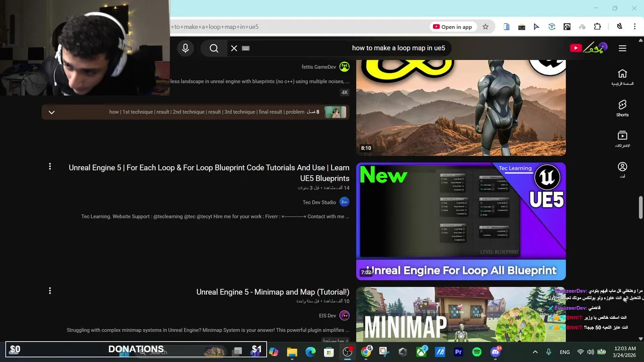The image size is (644, 362).
Task: Open Discord from the taskbar
Action: pyautogui.click(x=495, y=352)
